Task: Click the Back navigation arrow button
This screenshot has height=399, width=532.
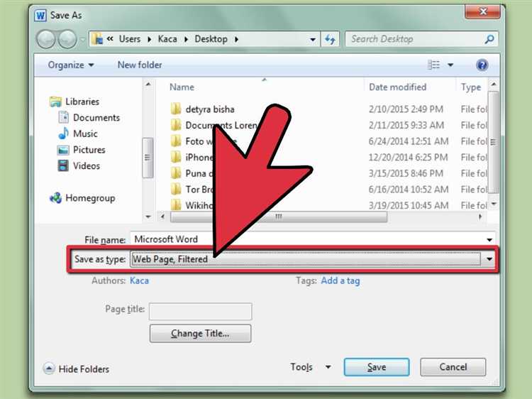Action: pyautogui.click(x=46, y=39)
